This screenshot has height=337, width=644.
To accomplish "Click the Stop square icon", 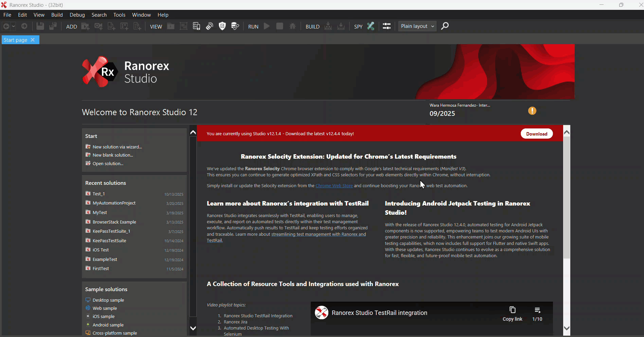I will pyautogui.click(x=280, y=26).
